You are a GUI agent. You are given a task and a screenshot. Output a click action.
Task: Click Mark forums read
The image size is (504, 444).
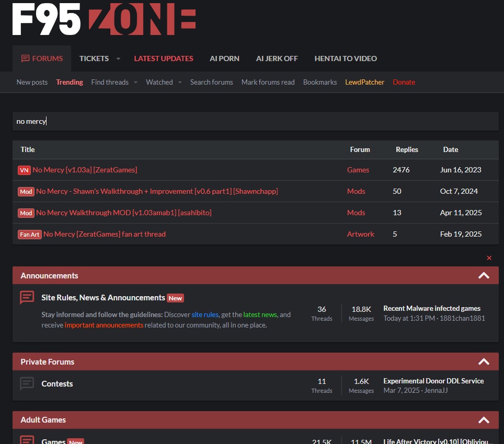(268, 82)
